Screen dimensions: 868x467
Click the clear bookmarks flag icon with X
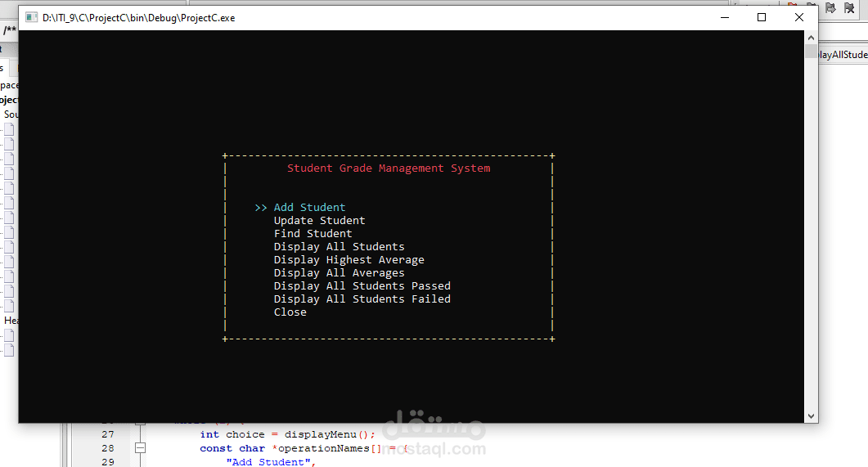849,7
